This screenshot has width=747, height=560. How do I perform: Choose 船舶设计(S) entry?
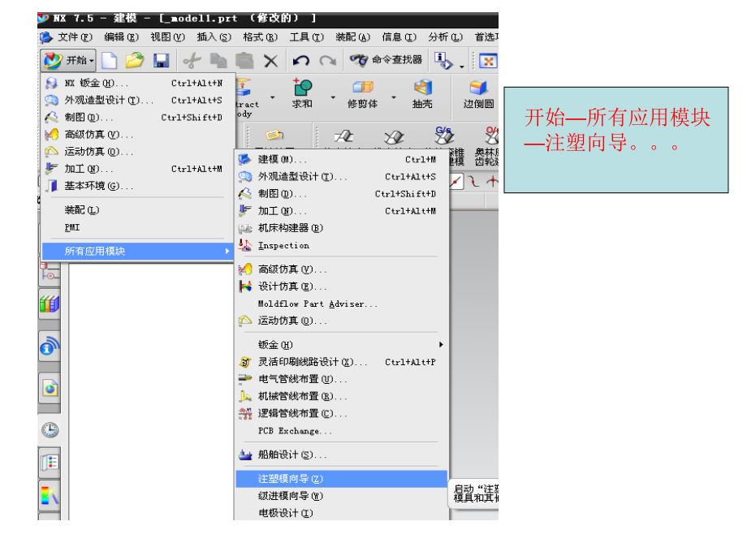coord(342,454)
